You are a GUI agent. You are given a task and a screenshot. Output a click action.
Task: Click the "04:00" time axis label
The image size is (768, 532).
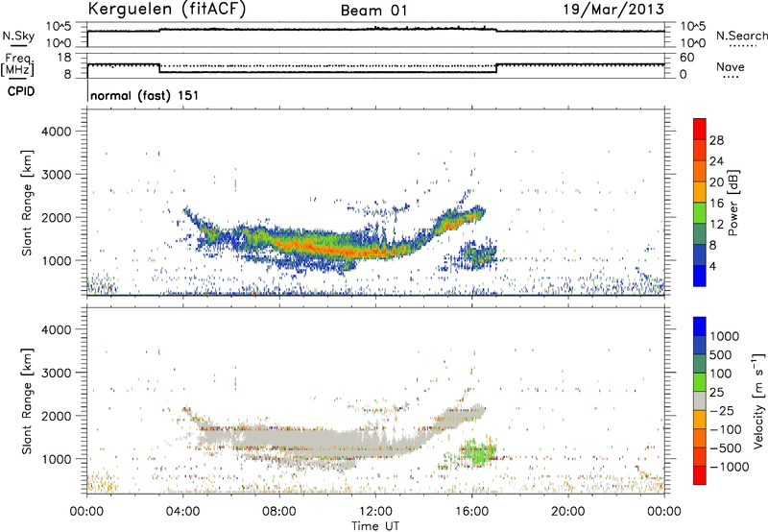(x=182, y=512)
